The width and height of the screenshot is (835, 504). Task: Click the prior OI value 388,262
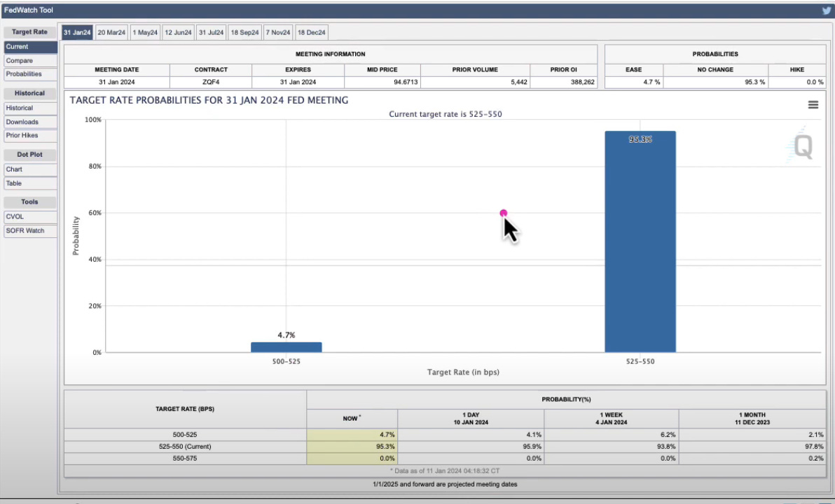tap(583, 82)
